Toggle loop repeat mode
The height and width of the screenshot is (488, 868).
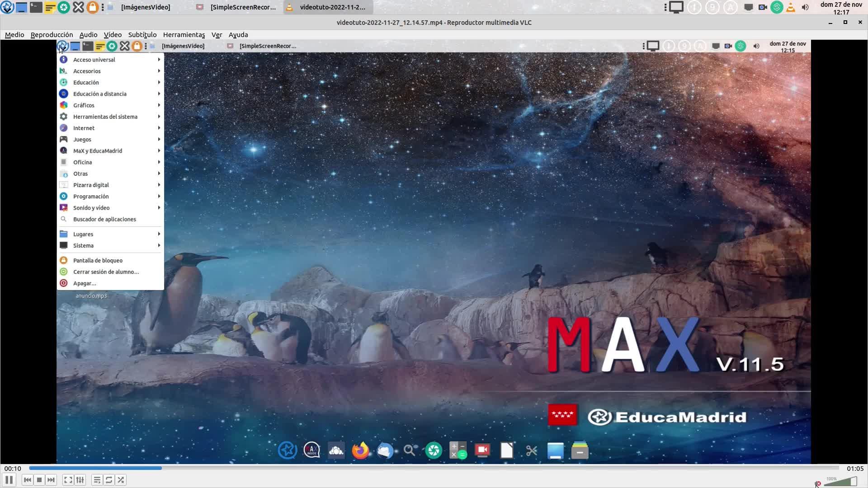coord(109,480)
